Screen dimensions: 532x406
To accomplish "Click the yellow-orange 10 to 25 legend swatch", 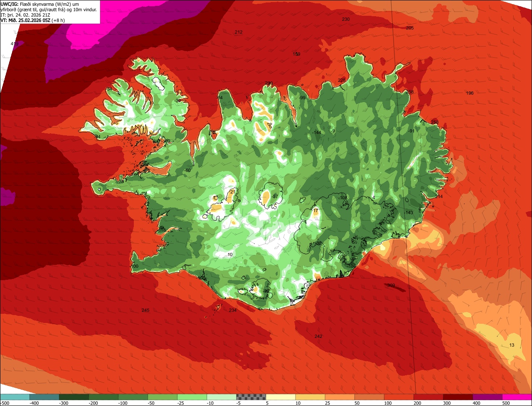I will coord(310,396).
